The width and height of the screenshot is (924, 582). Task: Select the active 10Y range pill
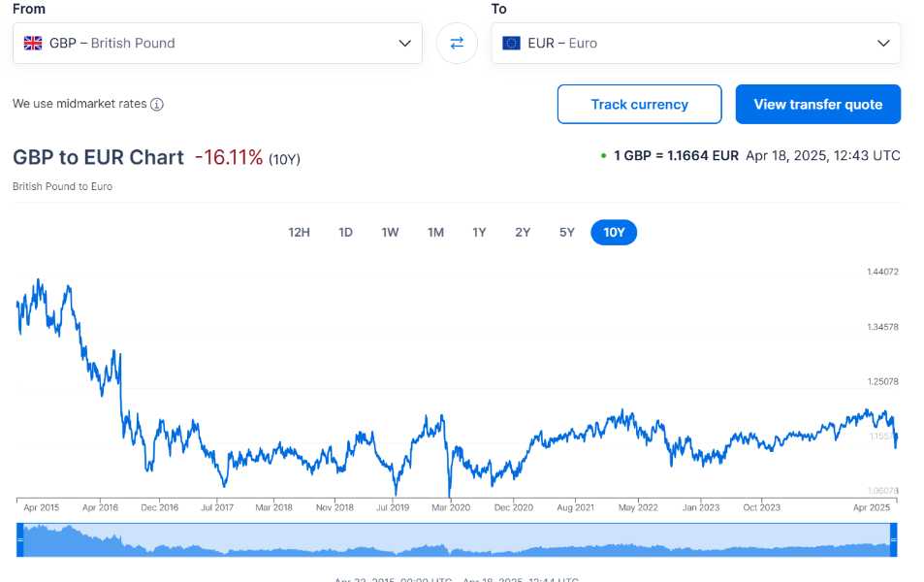pos(614,233)
